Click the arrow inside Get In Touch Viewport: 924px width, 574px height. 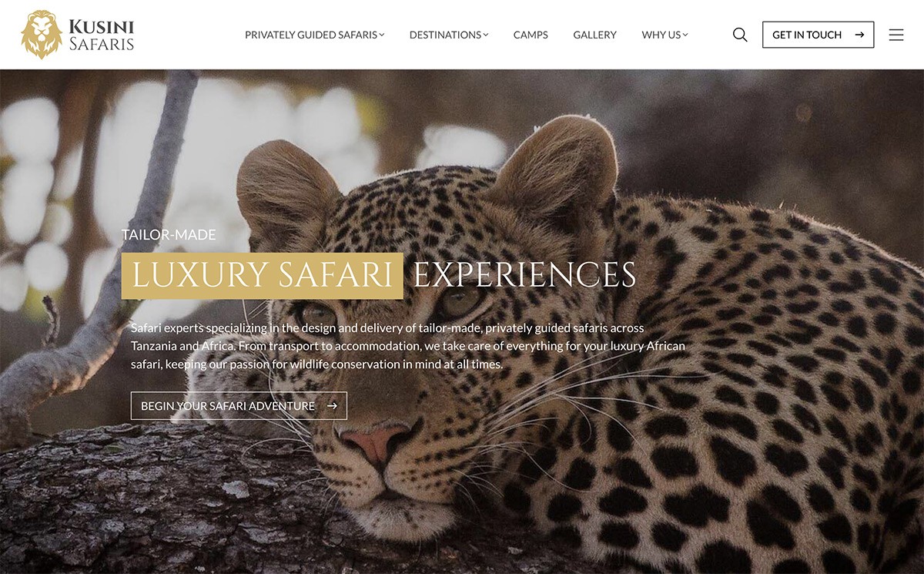click(x=859, y=35)
